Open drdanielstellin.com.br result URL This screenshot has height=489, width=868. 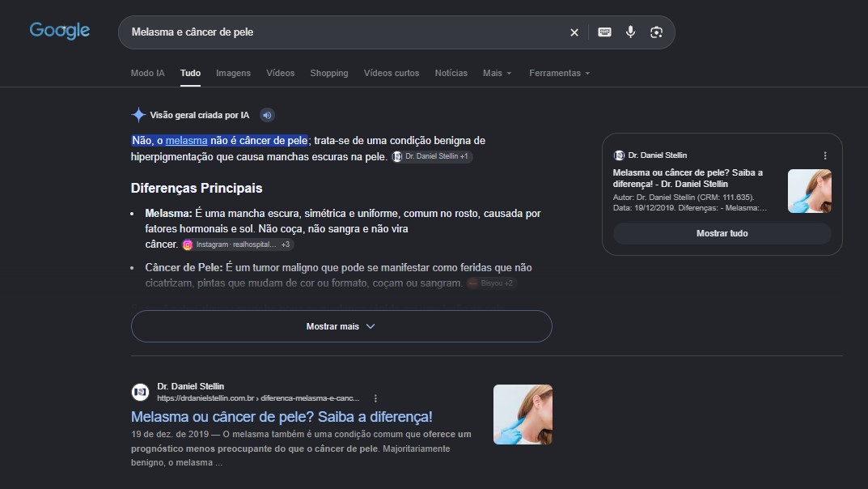(x=258, y=398)
